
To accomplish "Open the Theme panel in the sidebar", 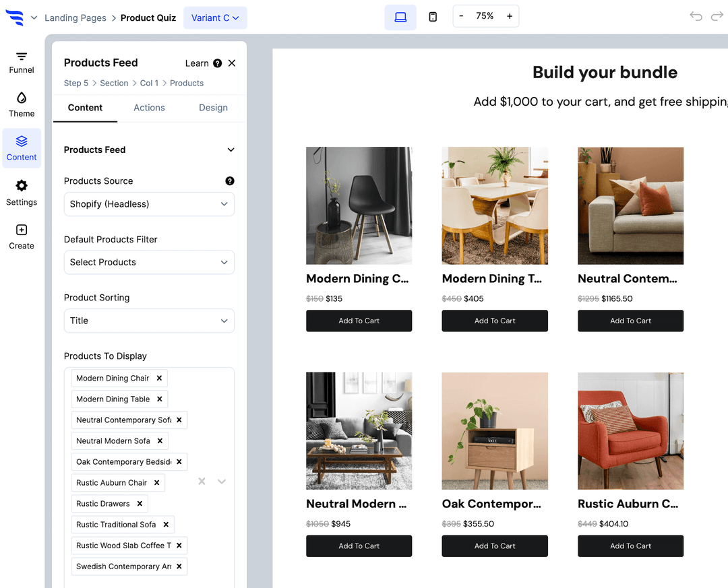I will point(21,104).
